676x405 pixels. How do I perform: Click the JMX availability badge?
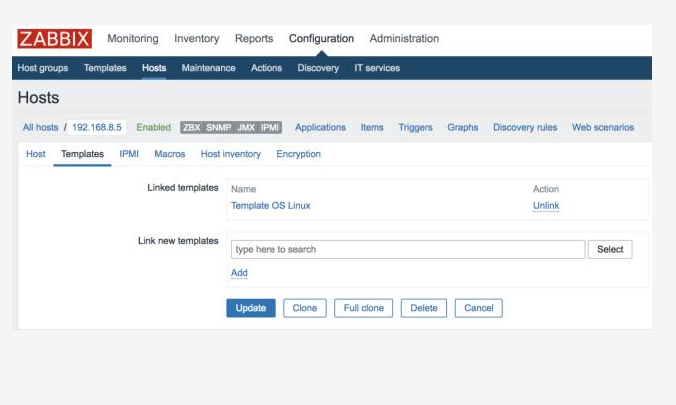tap(246, 127)
